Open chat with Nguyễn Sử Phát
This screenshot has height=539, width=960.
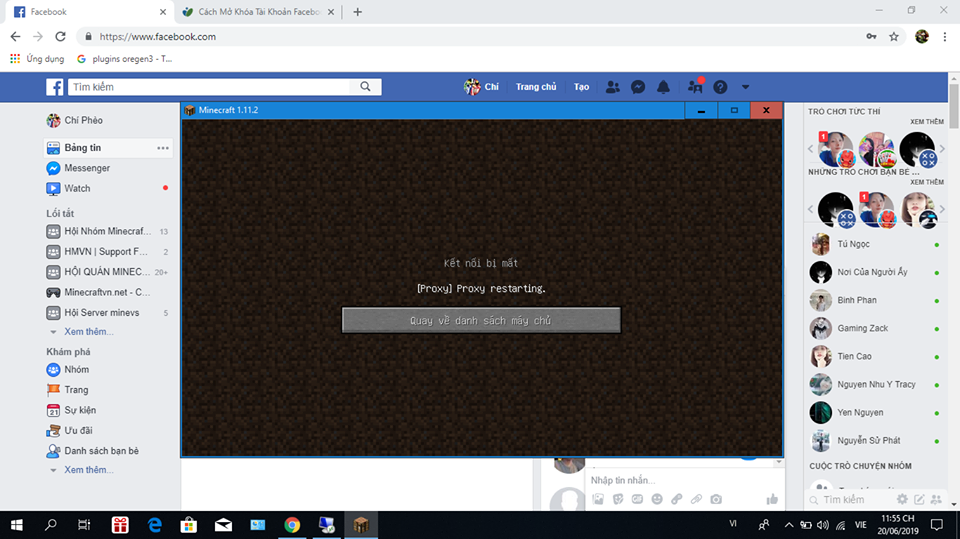coord(876,440)
